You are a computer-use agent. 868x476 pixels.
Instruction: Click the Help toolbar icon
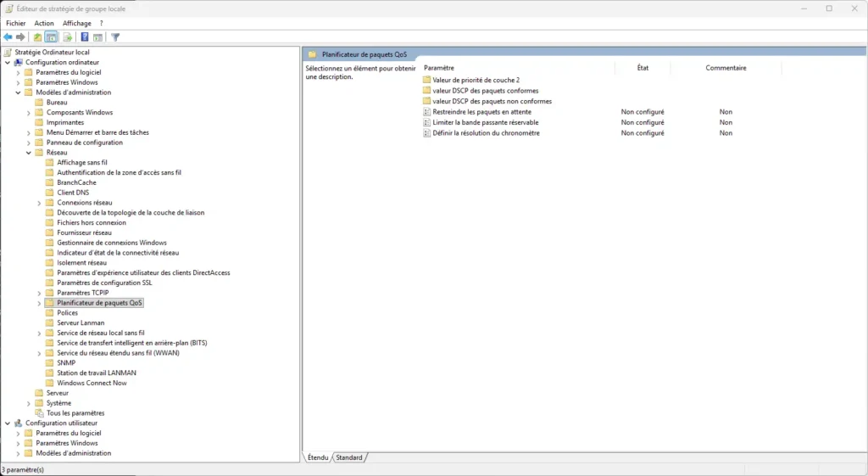(85, 37)
